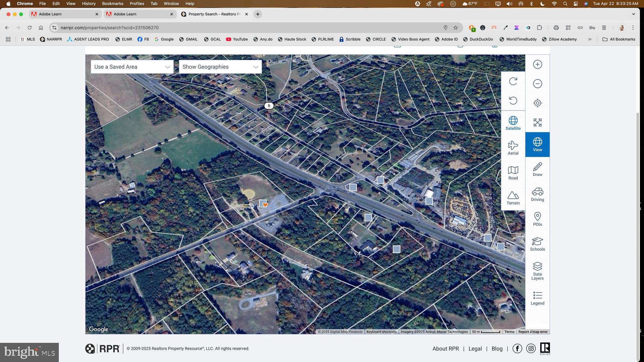Open the Bookmarks menu in menu bar
This screenshot has height=362, width=644.
pos(112,4)
